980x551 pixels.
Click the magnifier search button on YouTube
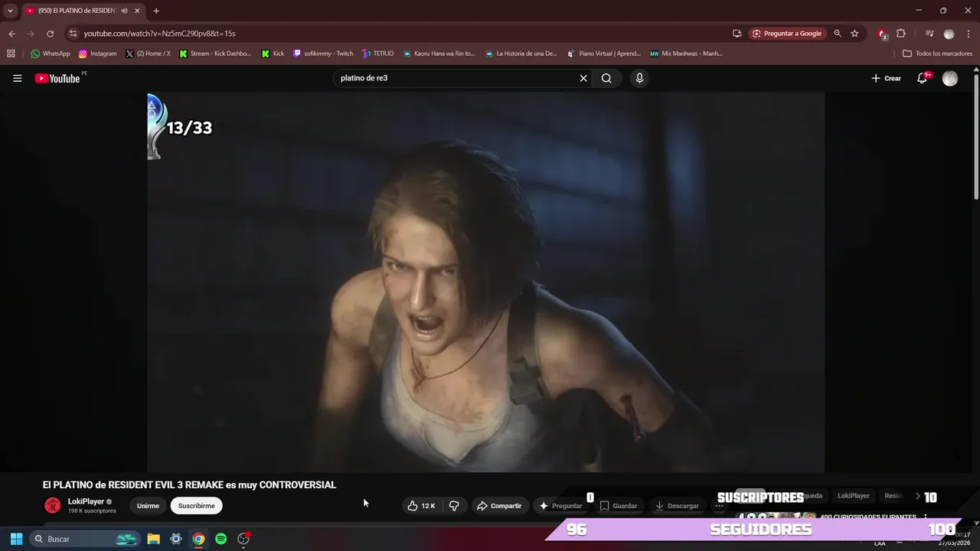pos(606,78)
